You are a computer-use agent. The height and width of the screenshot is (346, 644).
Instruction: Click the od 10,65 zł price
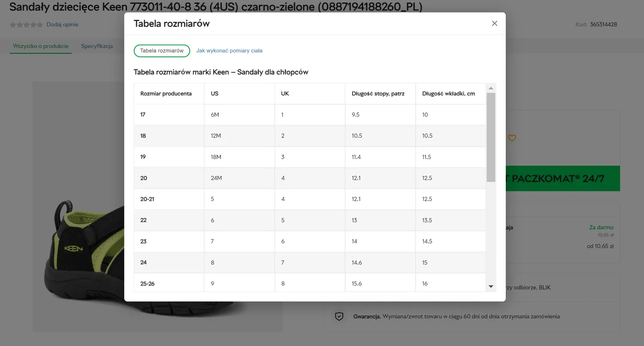click(600, 246)
